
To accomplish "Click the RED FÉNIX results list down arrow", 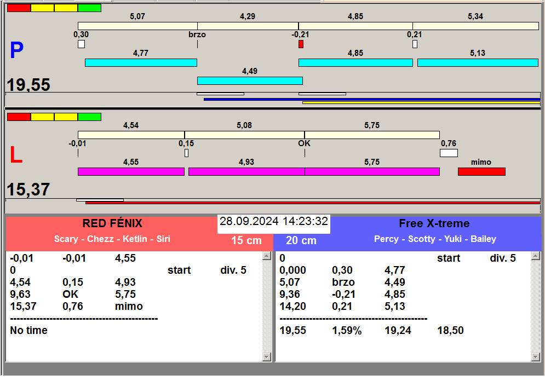I will click(x=267, y=356).
